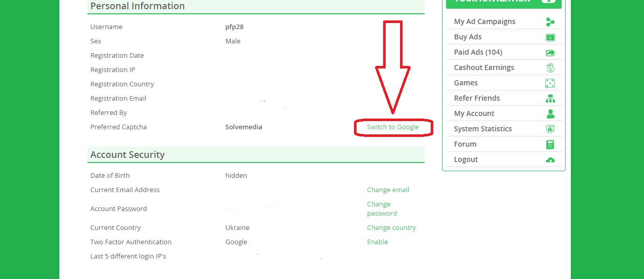
Task: Click the My Ad Campaigns icon
Action: pyautogui.click(x=550, y=21)
